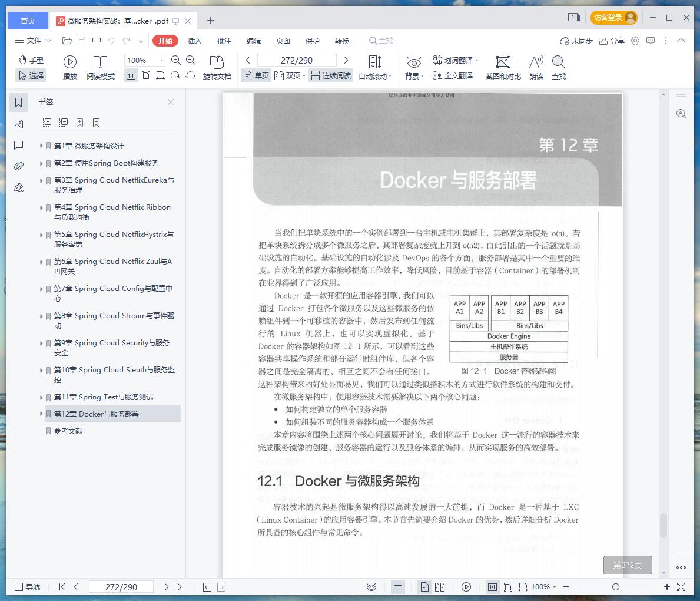The height and width of the screenshot is (601, 700).
Task: Set actual size 1:1 in the ribbon
Action: [x=131, y=75]
